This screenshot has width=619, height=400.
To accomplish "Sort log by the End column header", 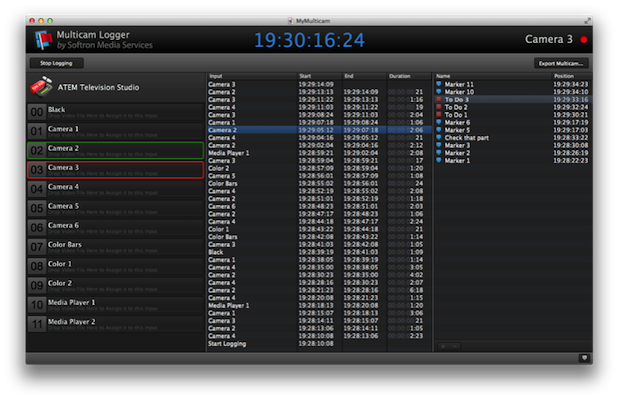I will (364, 76).
